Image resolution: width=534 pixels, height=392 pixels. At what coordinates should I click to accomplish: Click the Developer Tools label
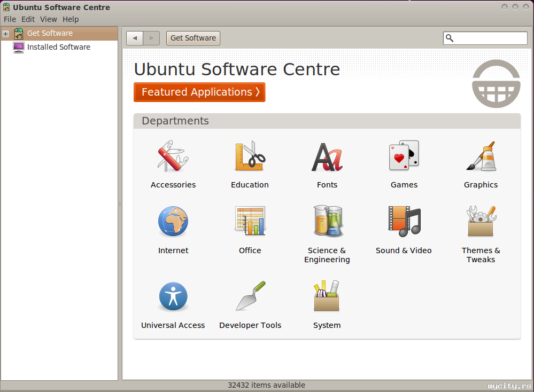(x=250, y=325)
